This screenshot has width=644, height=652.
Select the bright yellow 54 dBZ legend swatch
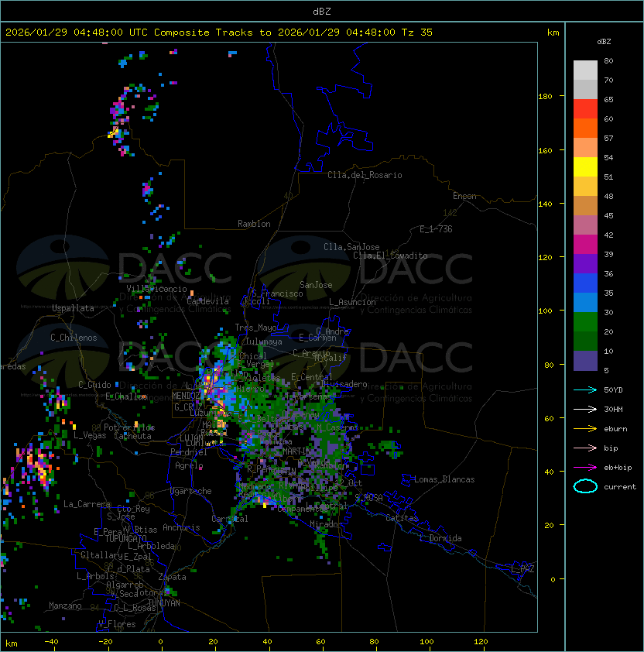click(585, 167)
